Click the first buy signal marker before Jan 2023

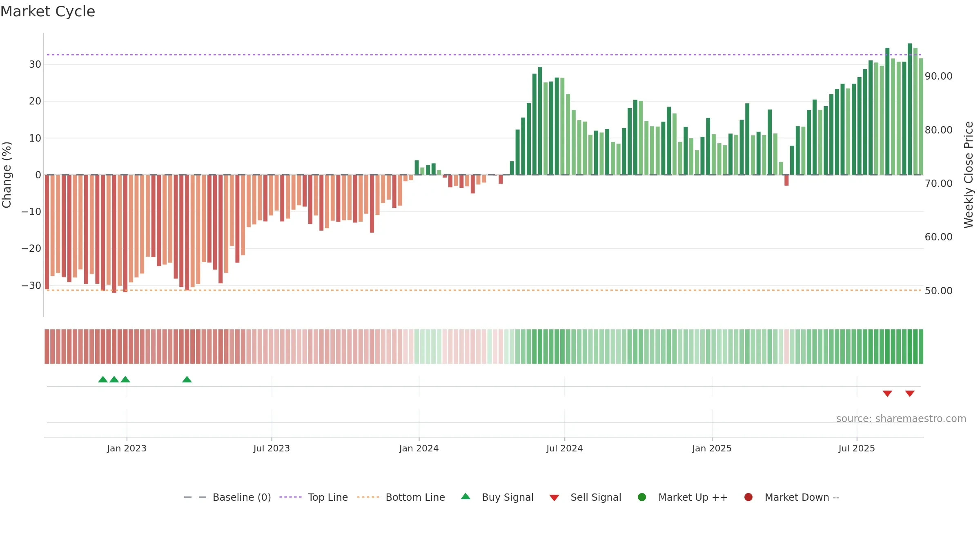coord(103,380)
